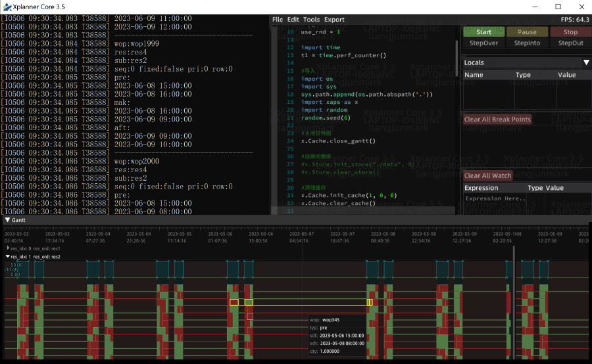592x364 pixels.
Task: Collapse the Locals panel using its arrow
Action: pyautogui.click(x=585, y=62)
